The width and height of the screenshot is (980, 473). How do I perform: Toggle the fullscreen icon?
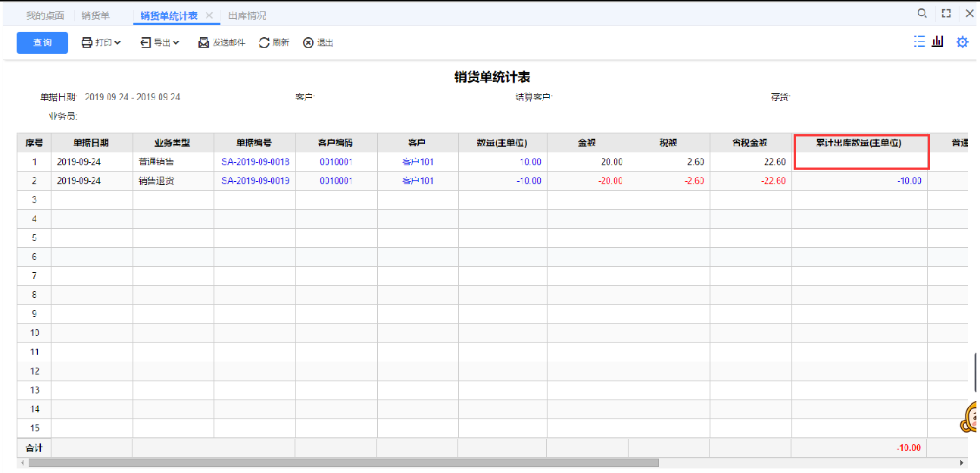(x=946, y=14)
